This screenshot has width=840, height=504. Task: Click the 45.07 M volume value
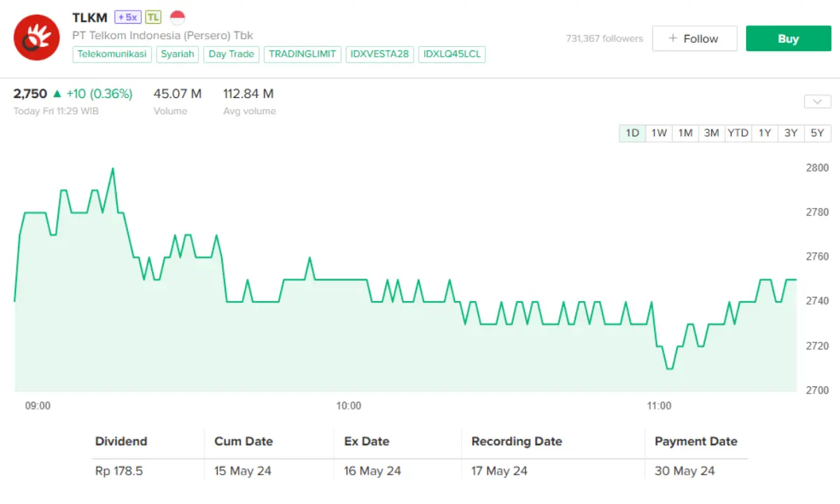tap(178, 94)
